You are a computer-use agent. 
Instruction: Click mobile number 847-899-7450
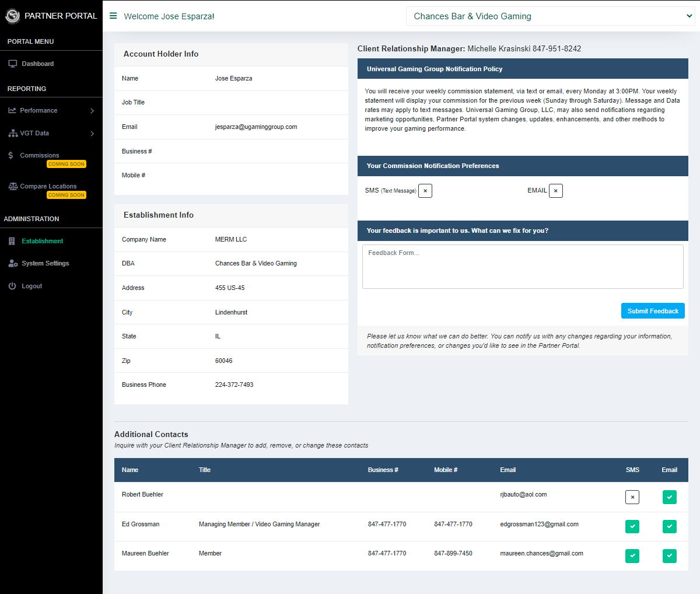(453, 553)
